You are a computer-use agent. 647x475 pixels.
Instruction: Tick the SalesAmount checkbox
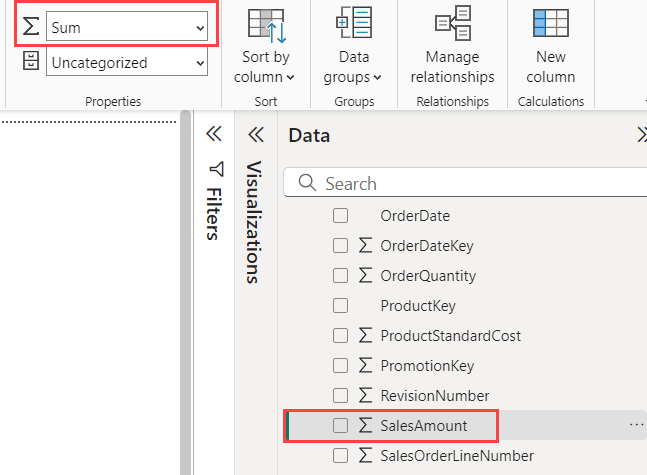click(340, 426)
